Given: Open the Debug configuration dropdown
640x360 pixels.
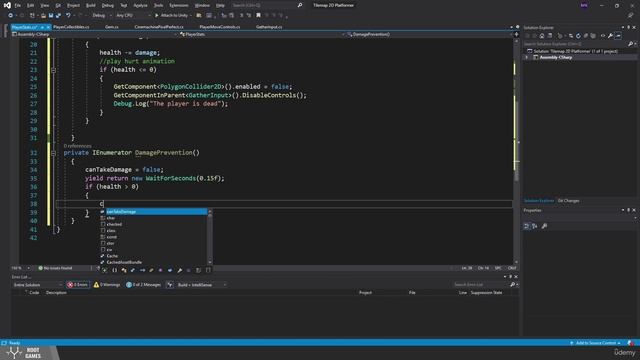Looking at the screenshot, I should click(102, 16).
